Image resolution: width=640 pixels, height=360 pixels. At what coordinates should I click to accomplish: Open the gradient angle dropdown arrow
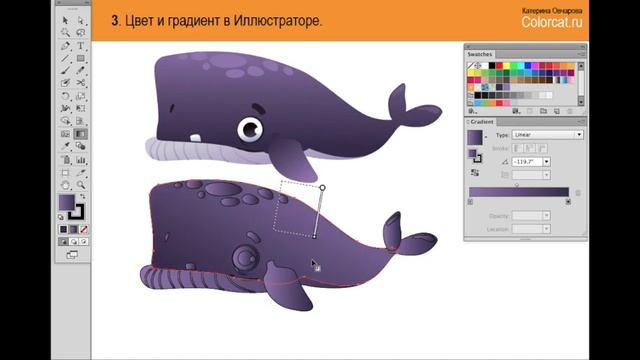tap(547, 162)
